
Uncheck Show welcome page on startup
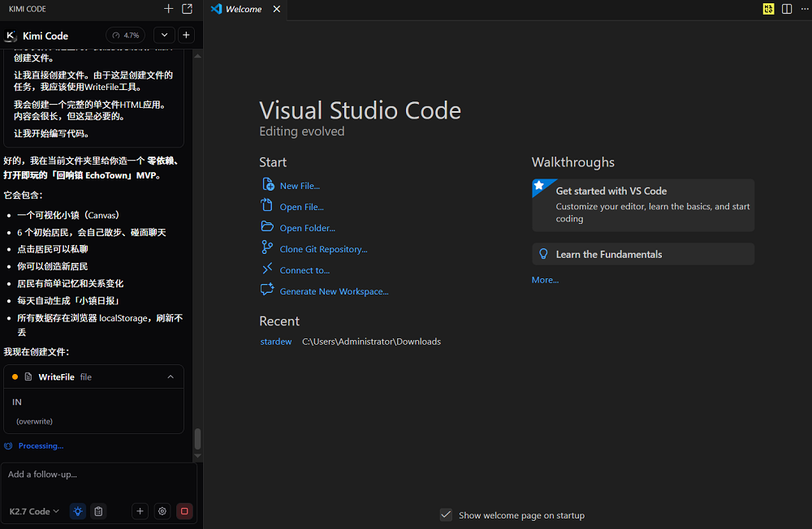(446, 515)
